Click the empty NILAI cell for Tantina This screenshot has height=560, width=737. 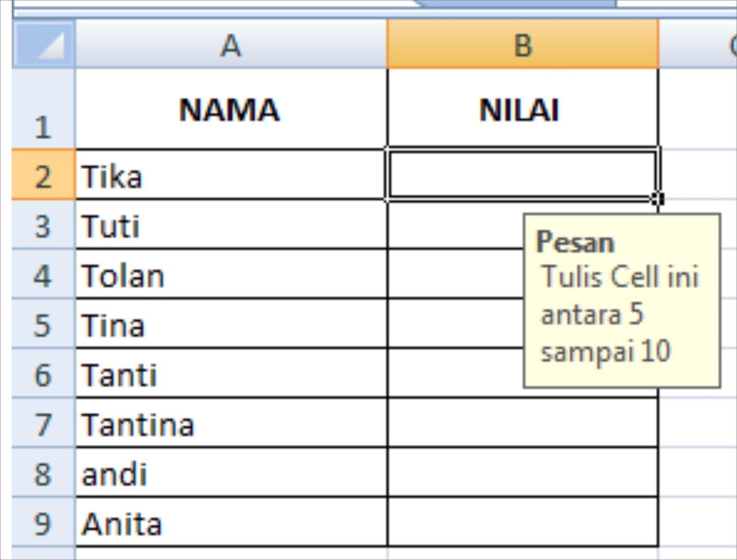(523, 424)
